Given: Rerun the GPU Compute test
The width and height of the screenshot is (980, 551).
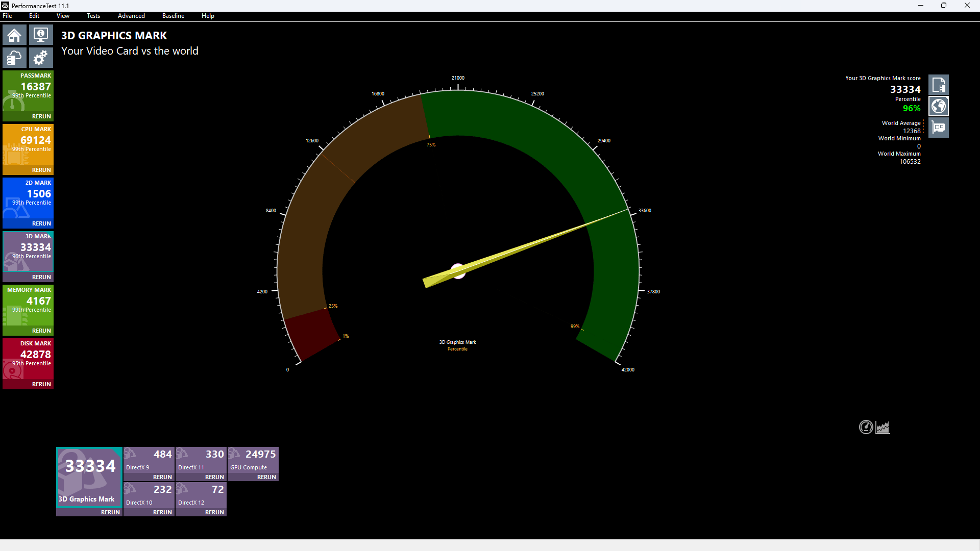Looking at the screenshot, I should click(x=266, y=477).
